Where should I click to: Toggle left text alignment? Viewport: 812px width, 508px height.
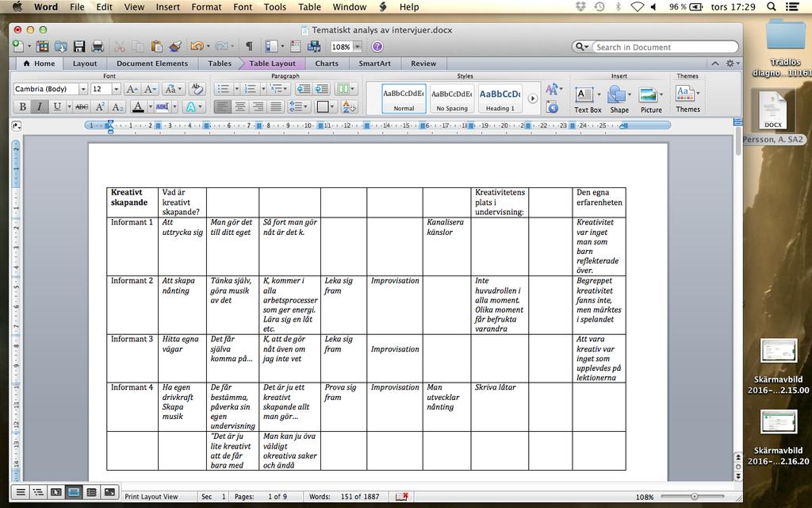[x=223, y=107]
